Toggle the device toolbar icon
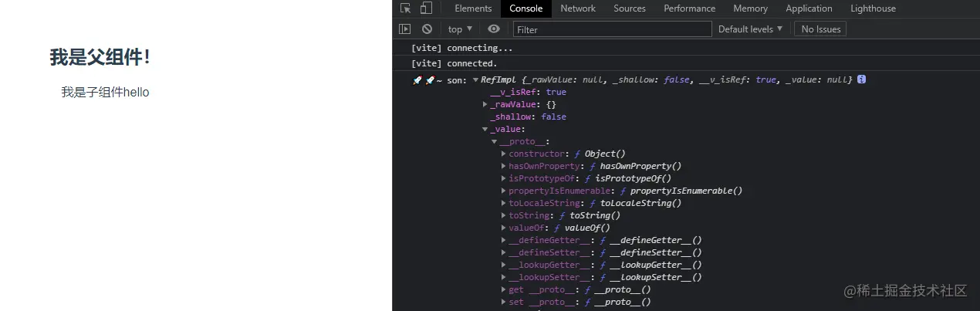Image resolution: width=980 pixels, height=311 pixels. 426,8
